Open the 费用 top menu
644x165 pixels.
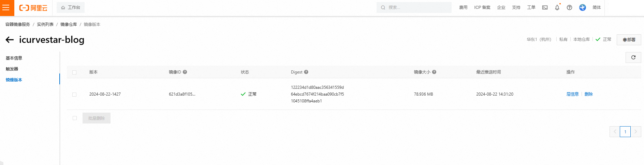pyautogui.click(x=463, y=7)
